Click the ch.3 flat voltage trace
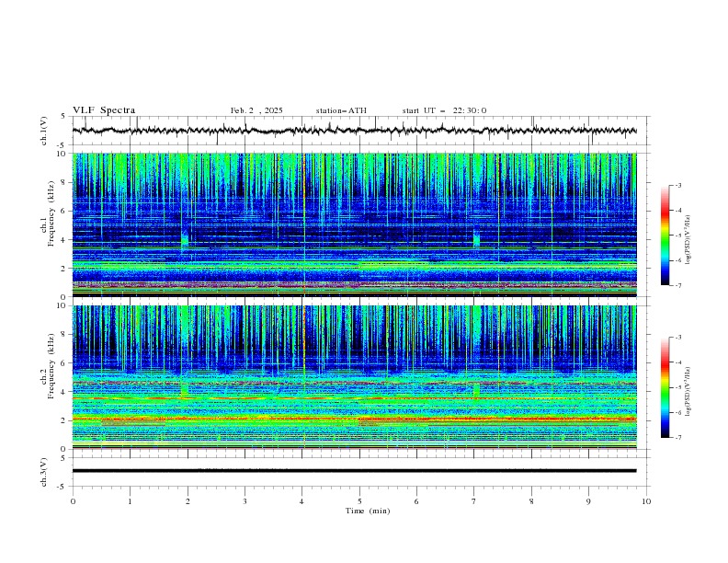Screen dimensions: 728x563 [x=354, y=471]
